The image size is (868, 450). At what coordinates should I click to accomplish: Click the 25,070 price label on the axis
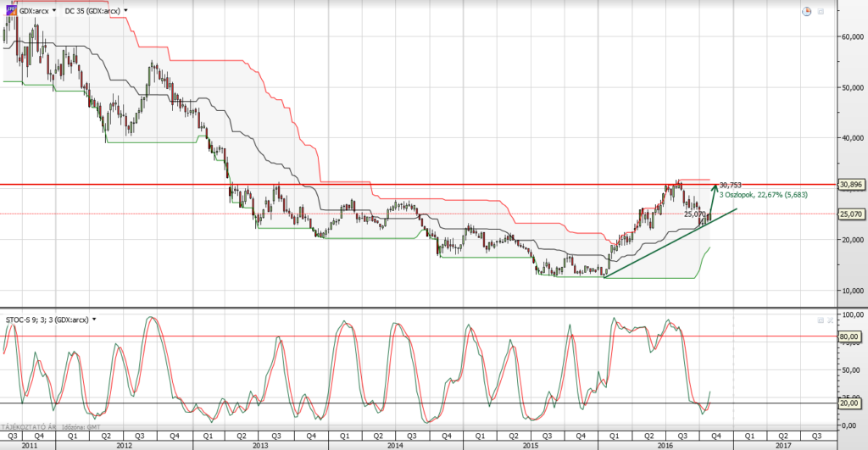click(850, 214)
